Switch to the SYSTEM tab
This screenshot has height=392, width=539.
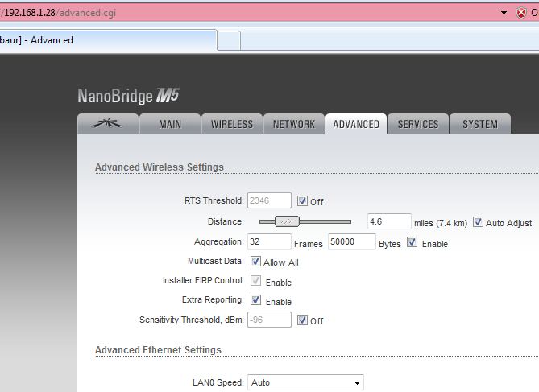click(x=480, y=124)
